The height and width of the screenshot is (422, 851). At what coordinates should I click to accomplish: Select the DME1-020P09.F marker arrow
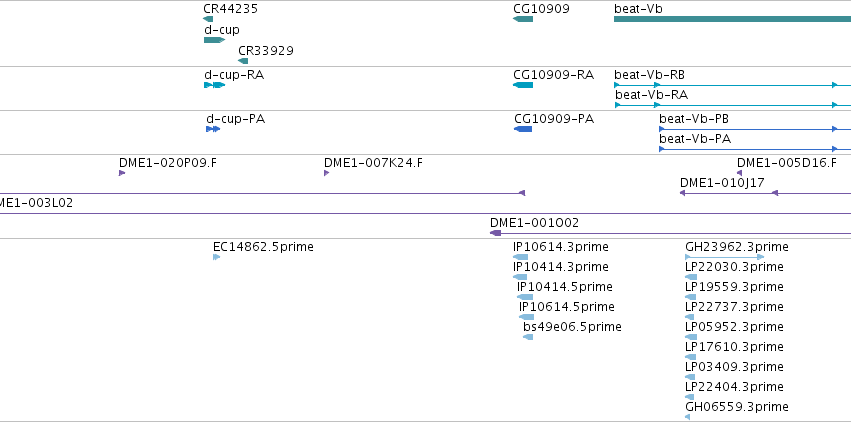coord(122,173)
